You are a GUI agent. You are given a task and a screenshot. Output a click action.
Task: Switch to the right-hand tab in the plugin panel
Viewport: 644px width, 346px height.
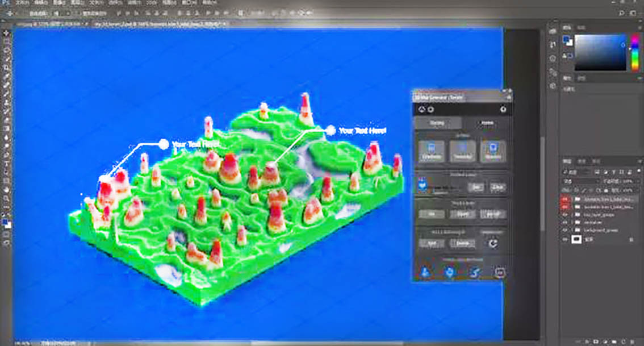[x=487, y=123]
